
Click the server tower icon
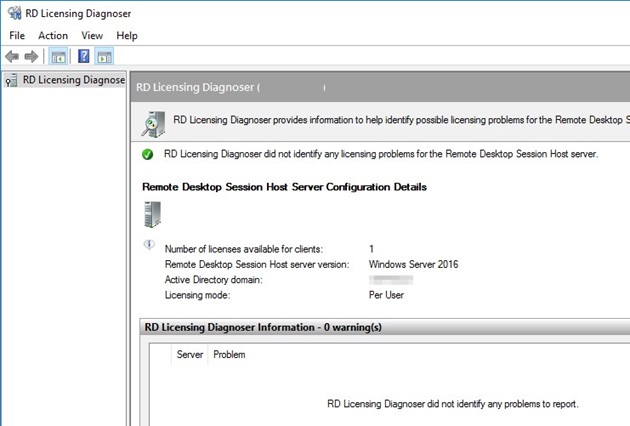(x=153, y=214)
